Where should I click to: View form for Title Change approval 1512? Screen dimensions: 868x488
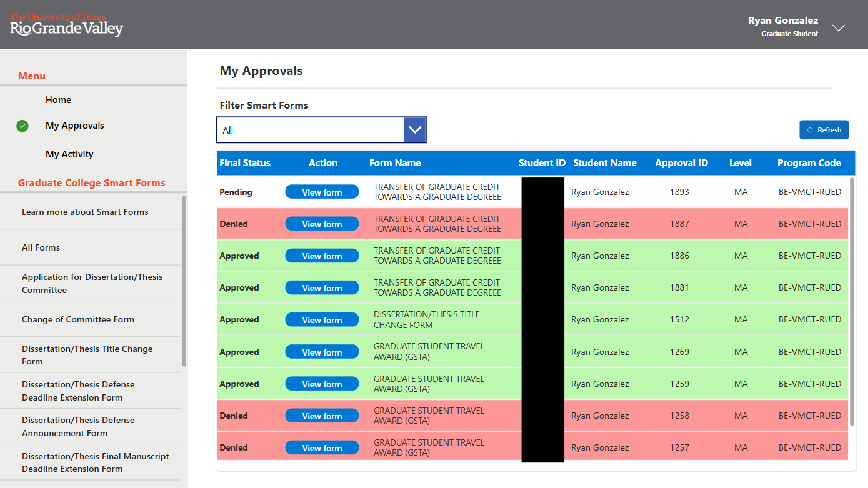(322, 320)
